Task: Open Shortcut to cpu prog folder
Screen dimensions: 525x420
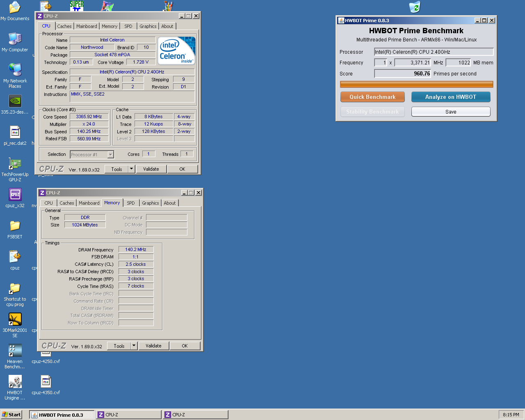Action: [15, 288]
